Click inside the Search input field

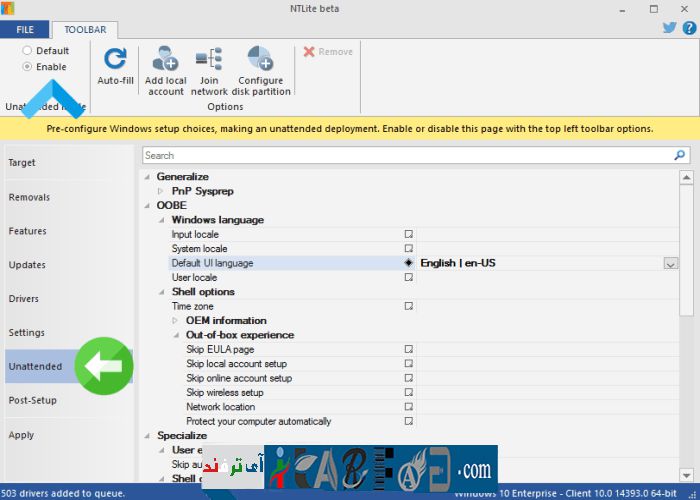(400, 156)
